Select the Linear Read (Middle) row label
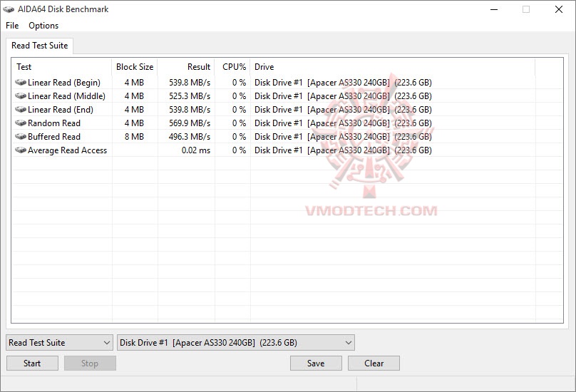 (66, 96)
